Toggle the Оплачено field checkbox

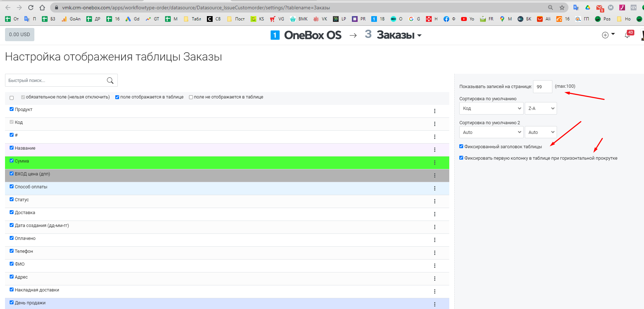click(x=11, y=238)
